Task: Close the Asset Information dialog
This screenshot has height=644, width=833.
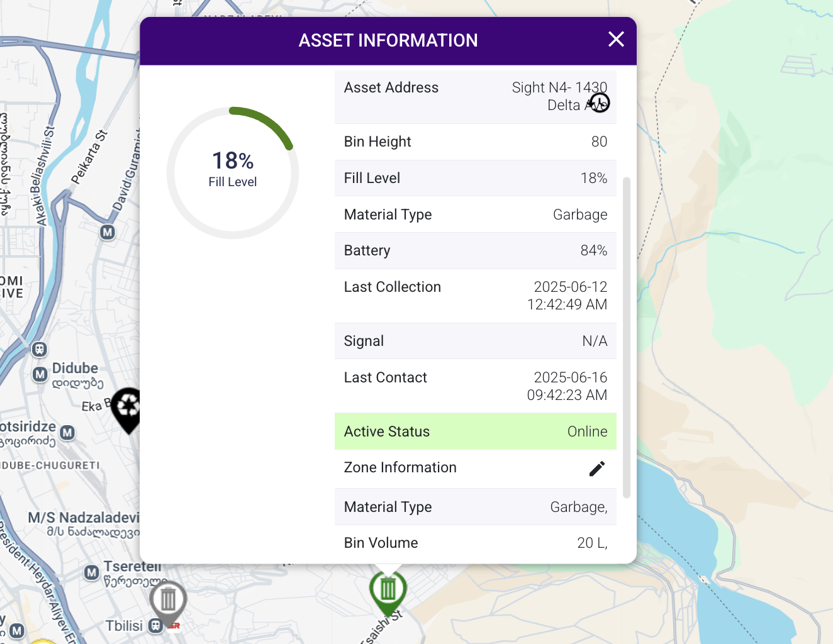Action: 615,39
